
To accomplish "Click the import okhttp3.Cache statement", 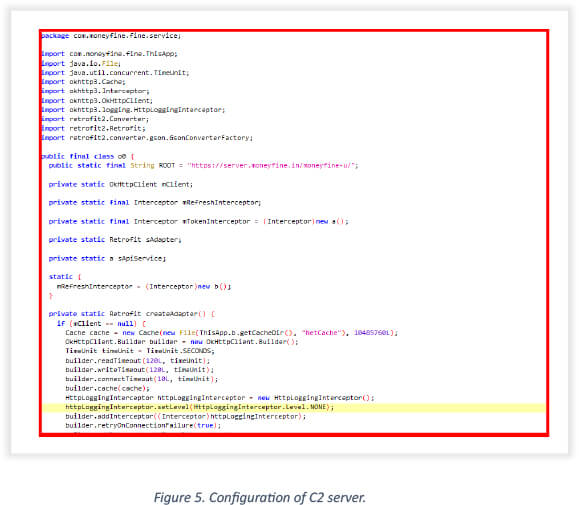I will tap(83, 82).
